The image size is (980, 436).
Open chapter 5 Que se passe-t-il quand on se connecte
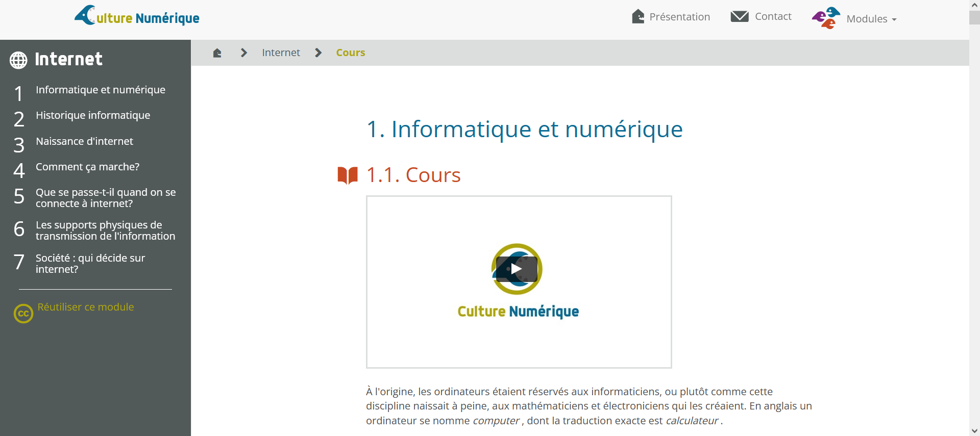pyautogui.click(x=106, y=198)
